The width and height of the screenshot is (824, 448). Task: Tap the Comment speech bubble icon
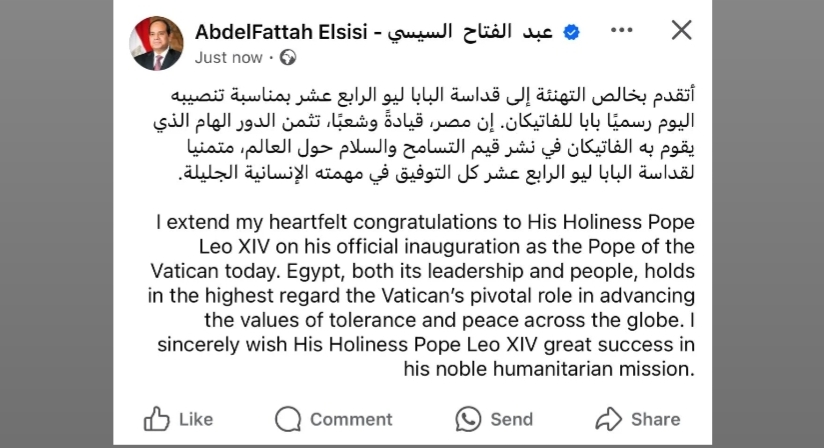288,419
